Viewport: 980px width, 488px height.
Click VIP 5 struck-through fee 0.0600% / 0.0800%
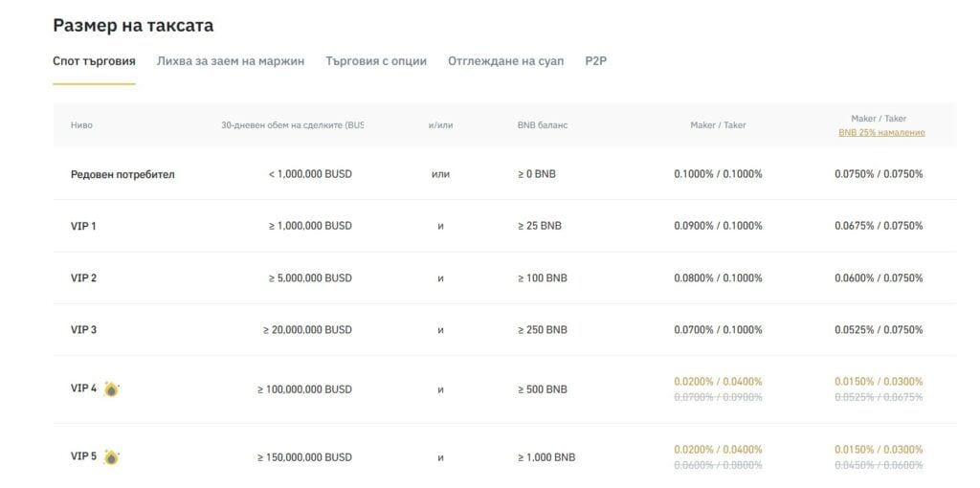pos(718,465)
